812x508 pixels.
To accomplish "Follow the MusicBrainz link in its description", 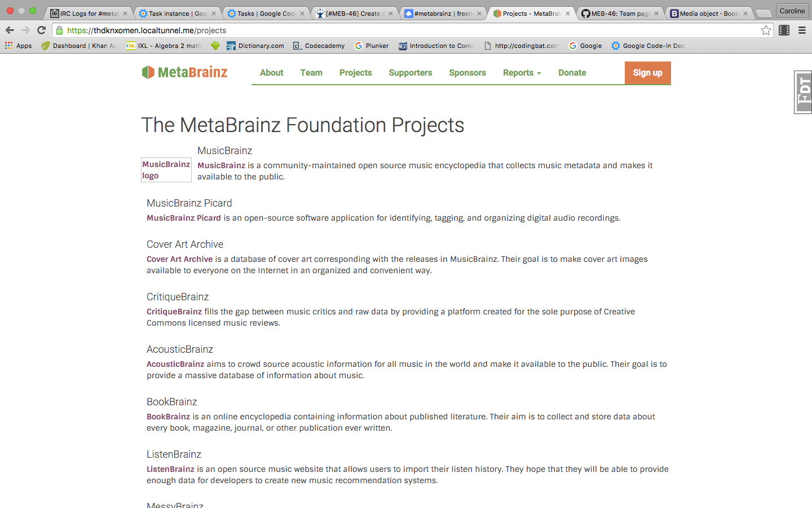I will click(x=221, y=165).
